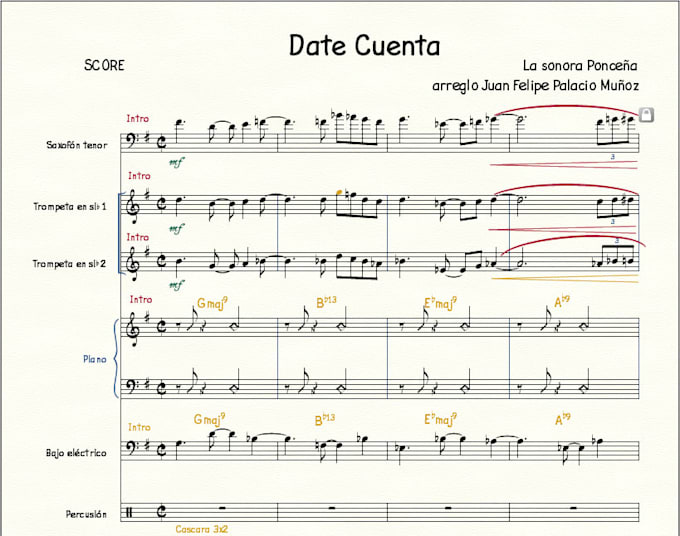Select the Ab9 chord symbol above Bajo eléctrico

click(562, 419)
